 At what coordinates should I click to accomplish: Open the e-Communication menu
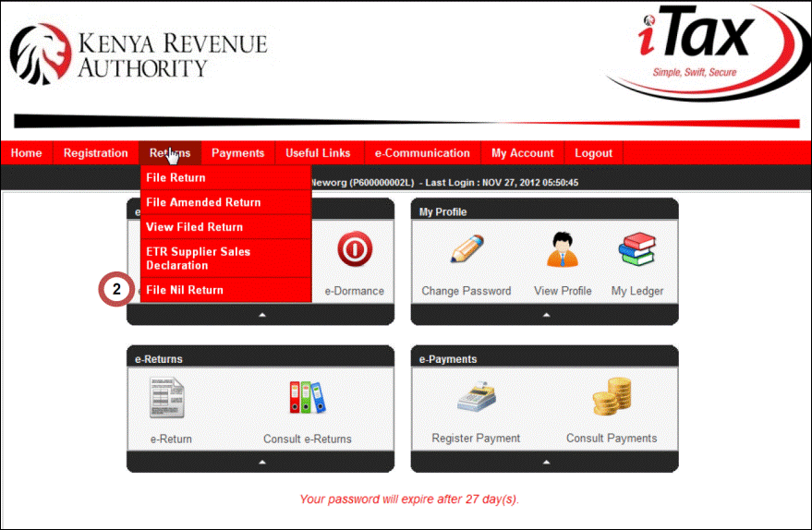click(x=422, y=152)
